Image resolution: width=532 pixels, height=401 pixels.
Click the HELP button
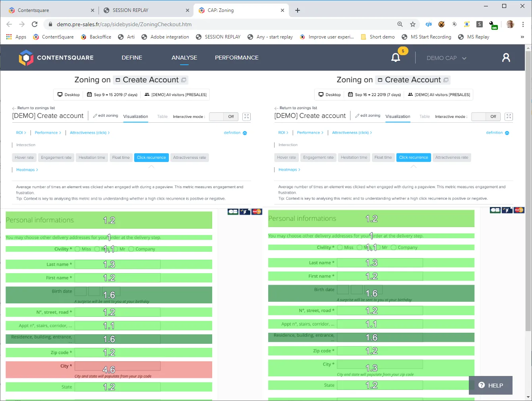(x=491, y=385)
